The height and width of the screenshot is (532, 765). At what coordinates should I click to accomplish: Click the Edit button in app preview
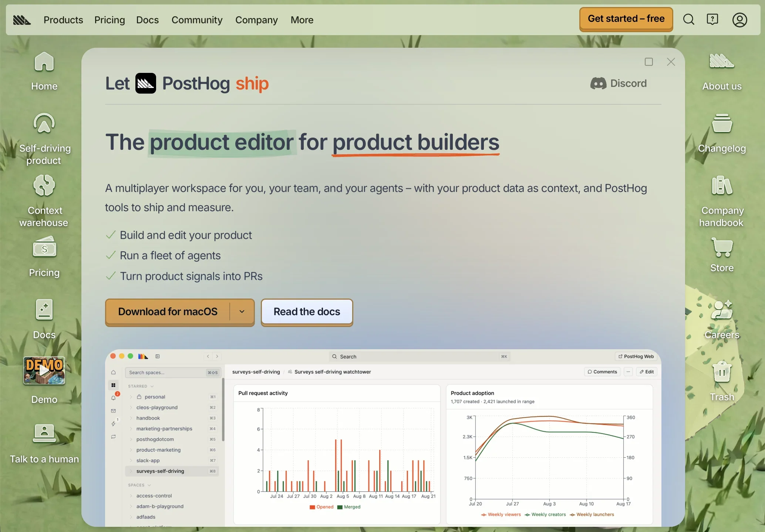(x=647, y=372)
